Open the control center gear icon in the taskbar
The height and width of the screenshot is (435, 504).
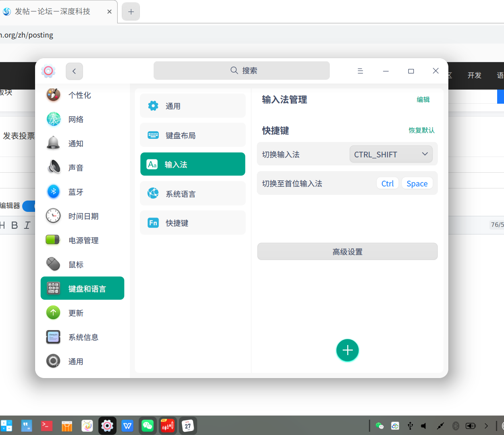click(107, 426)
